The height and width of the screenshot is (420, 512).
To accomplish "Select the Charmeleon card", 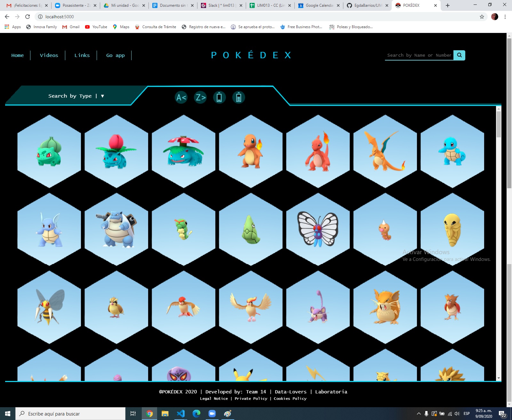I will point(318,151).
